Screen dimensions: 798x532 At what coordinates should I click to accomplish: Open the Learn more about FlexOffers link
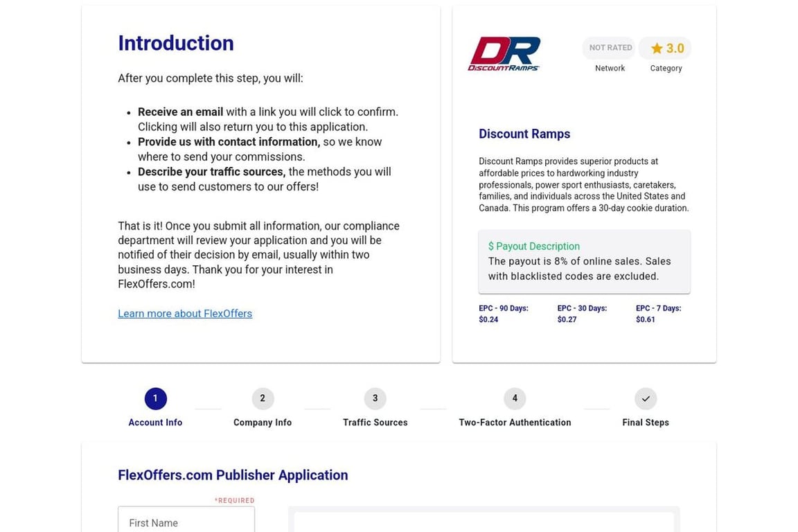pos(185,314)
